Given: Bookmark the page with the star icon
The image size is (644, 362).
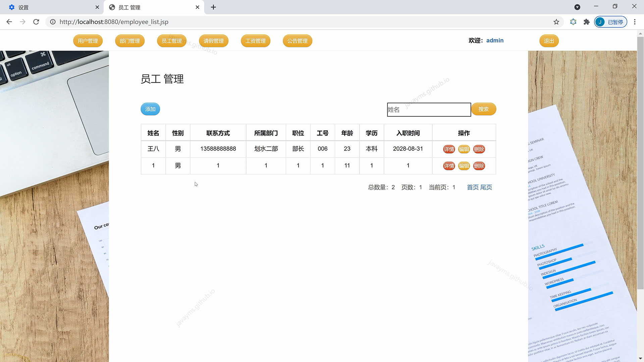Looking at the screenshot, I should click(x=556, y=22).
